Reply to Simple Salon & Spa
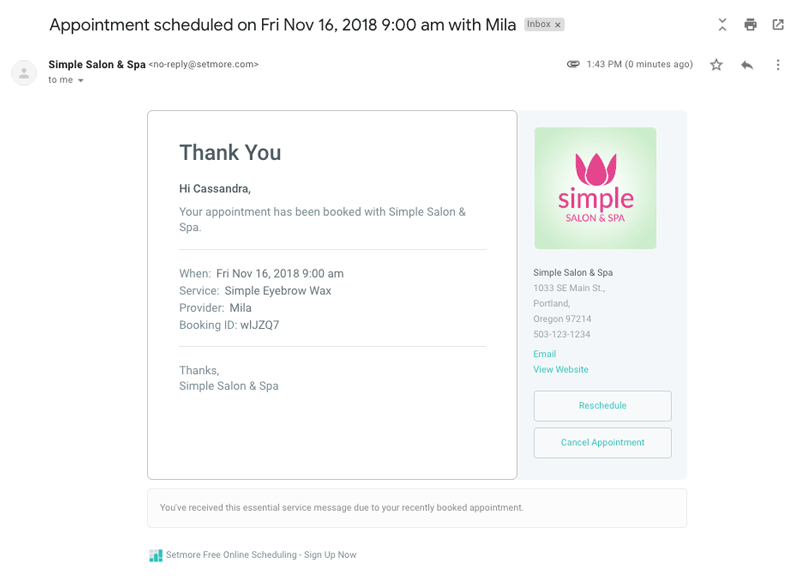 click(x=746, y=64)
